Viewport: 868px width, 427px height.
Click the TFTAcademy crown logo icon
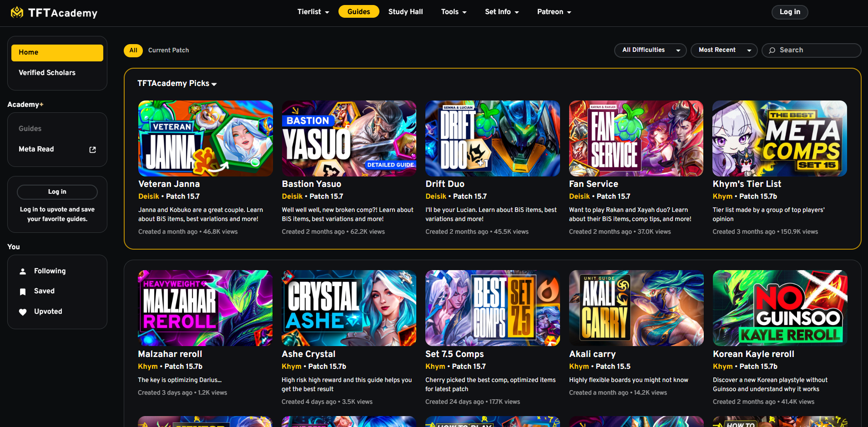17,12
